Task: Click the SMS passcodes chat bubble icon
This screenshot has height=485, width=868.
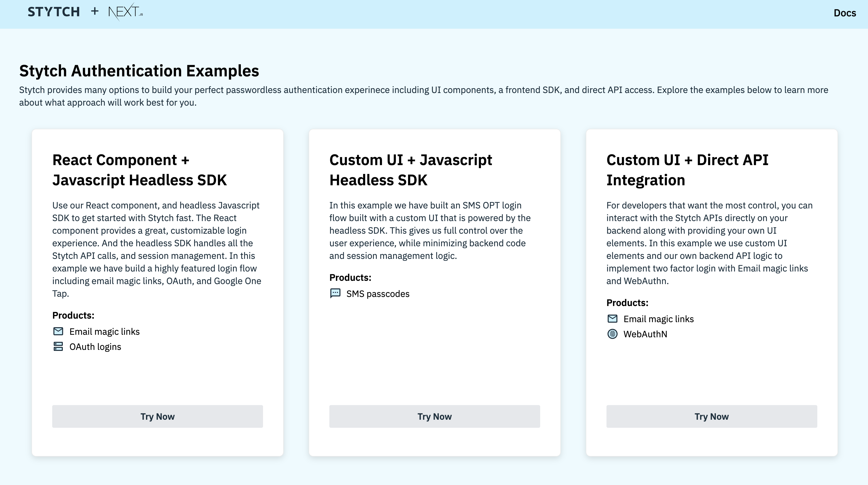Action: [x=335, y=293]
